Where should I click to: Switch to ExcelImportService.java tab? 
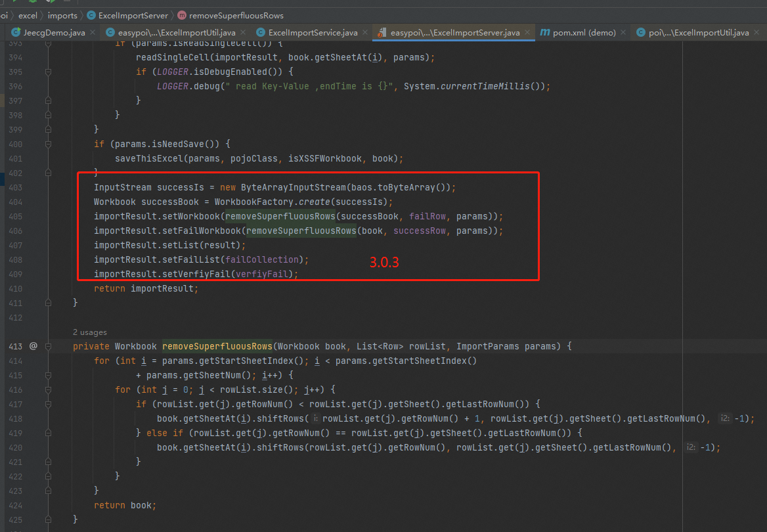313,32
